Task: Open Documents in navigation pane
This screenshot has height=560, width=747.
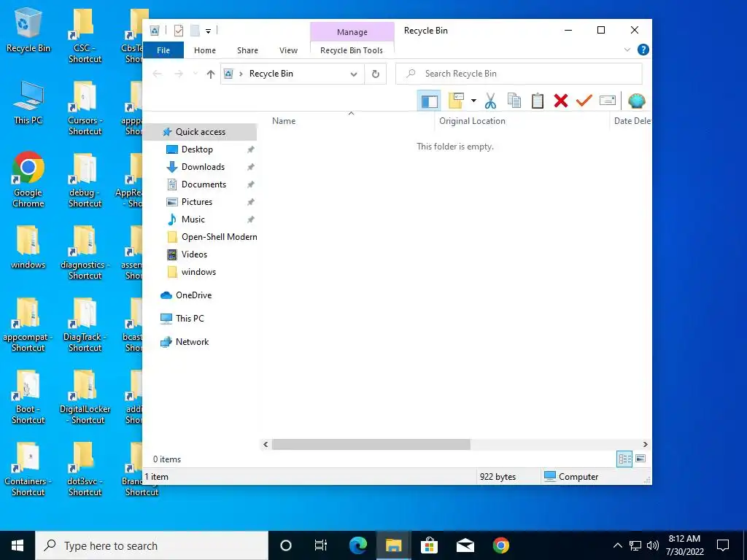Action: click(x=204, y=184)
